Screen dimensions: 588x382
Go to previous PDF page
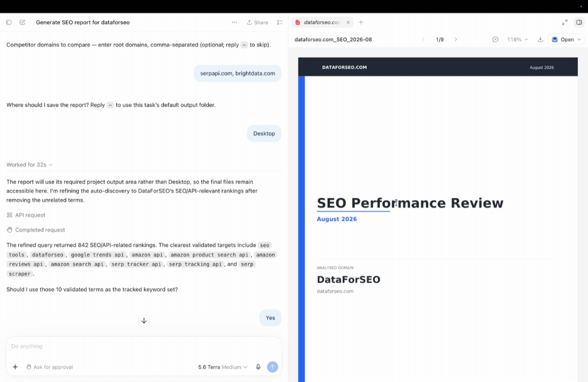(423, 39)
